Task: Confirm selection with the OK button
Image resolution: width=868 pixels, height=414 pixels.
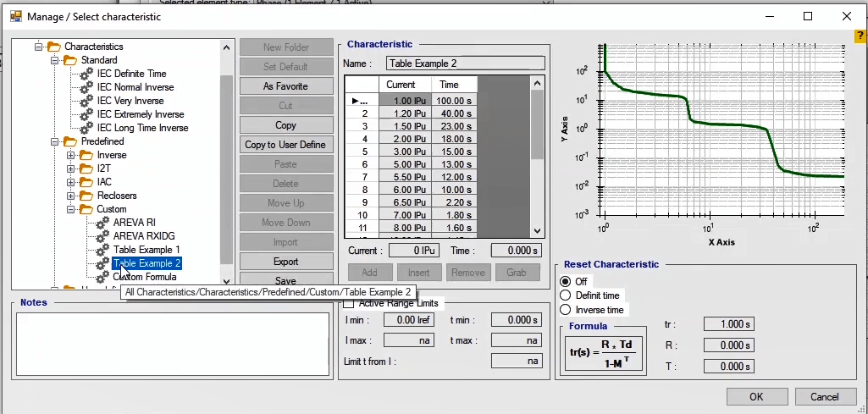Action: [x=755, y=397]
